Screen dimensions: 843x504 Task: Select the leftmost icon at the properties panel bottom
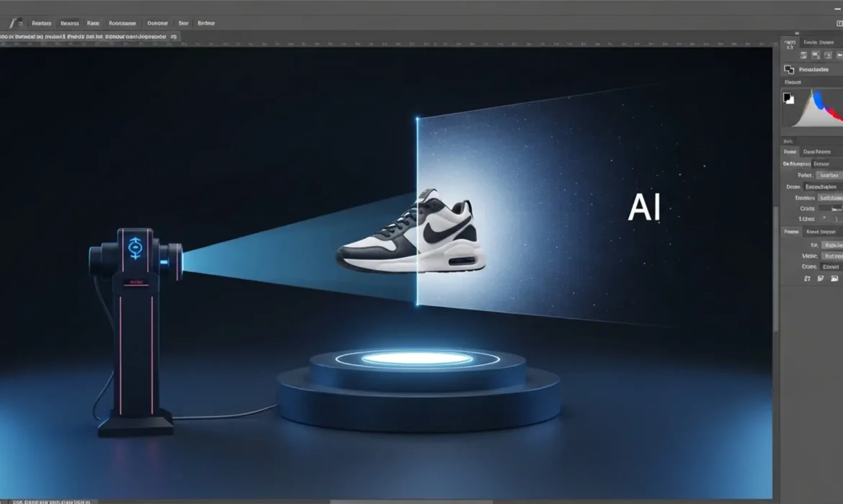[x=808, y=277]
